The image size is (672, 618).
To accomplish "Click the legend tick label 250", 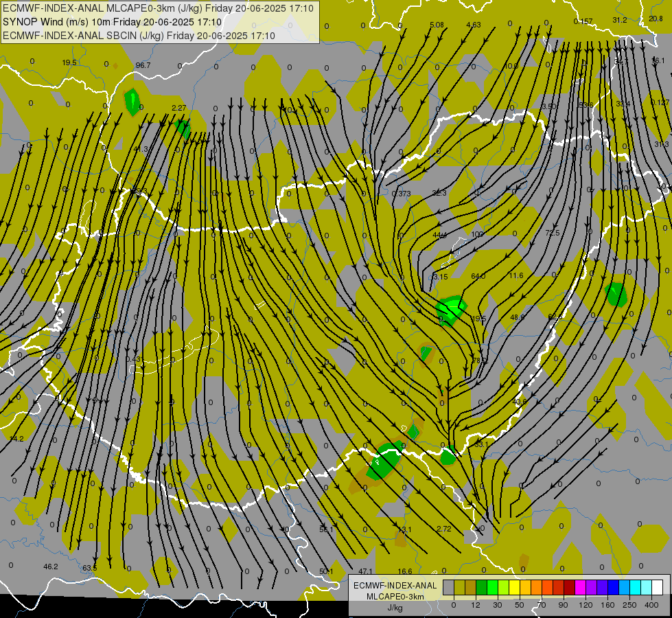I will click(629, 605).
